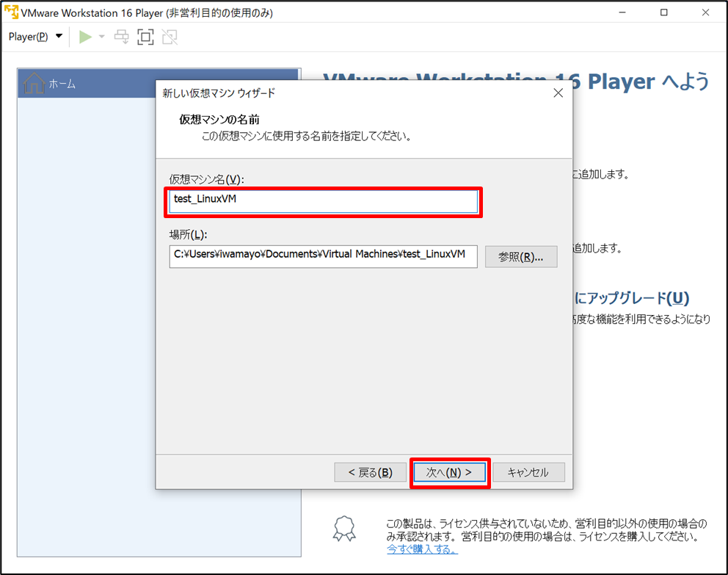Click Send Ctrl+Alt+Del toolbar icon
The image size is (728, 575).
click(x=122, y=37)
